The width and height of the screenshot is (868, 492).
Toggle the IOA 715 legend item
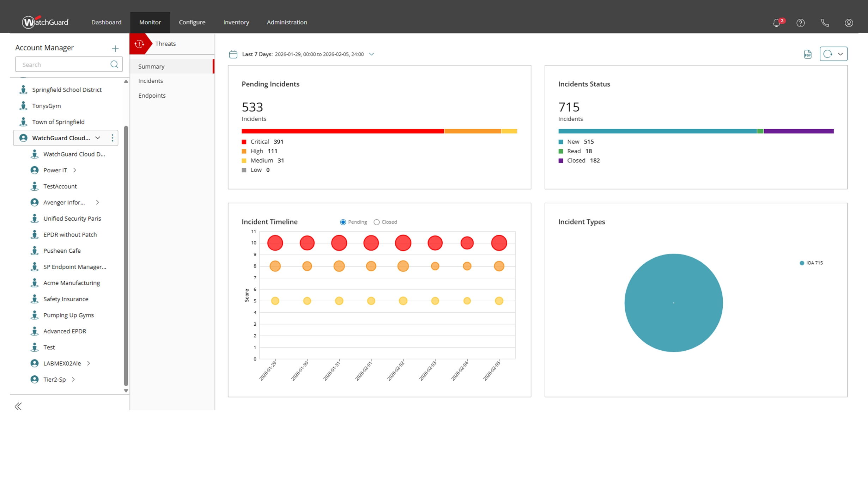pos(811,263)
